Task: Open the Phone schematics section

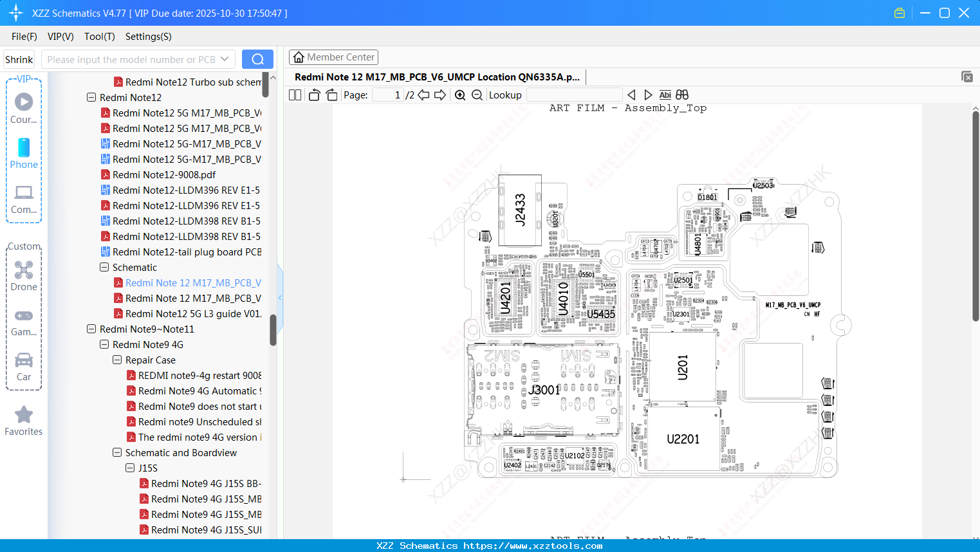Action: coord(24,153)
